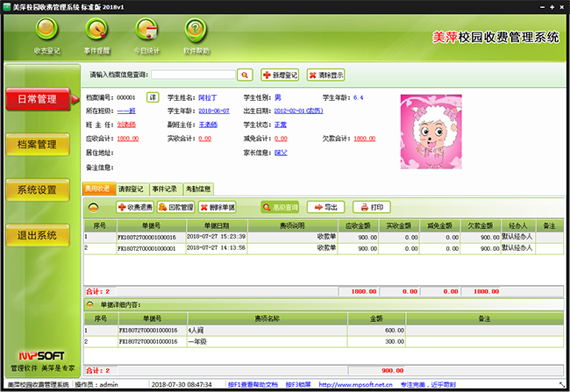Export records with the 导出 button
570x392 pixels.
click(x=326, y=207)
